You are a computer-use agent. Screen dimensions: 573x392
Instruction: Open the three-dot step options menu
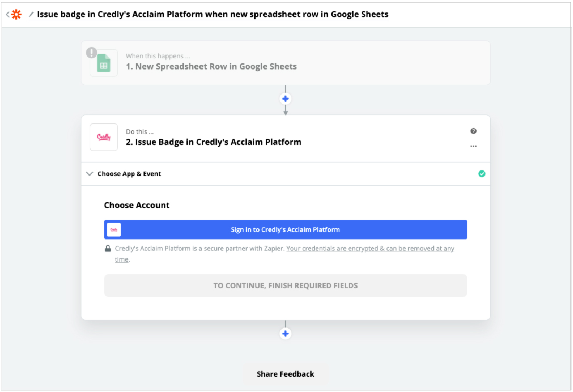473,146
